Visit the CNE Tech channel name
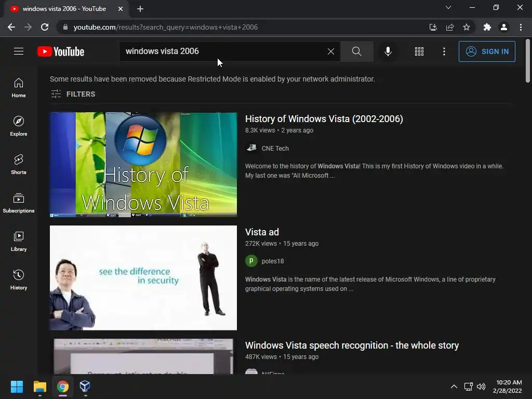 click(275, 148)
